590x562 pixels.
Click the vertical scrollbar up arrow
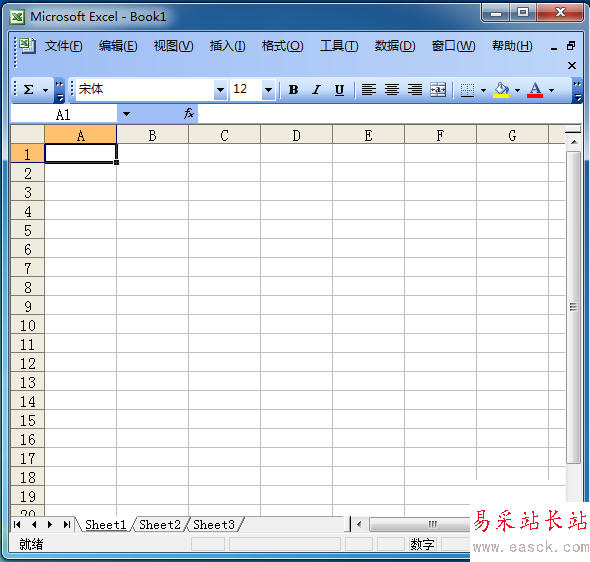(574, 142)
